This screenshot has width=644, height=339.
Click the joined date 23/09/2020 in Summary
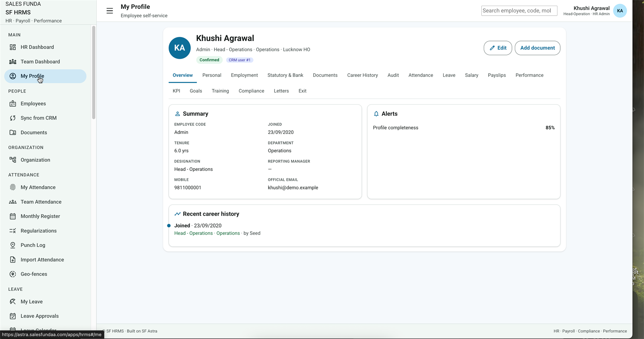coord(281,132)
